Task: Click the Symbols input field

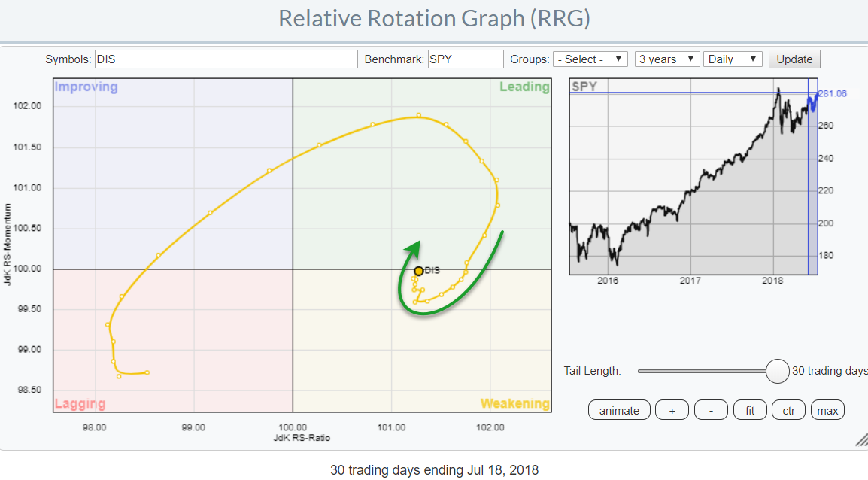Action: click(226, 59)
